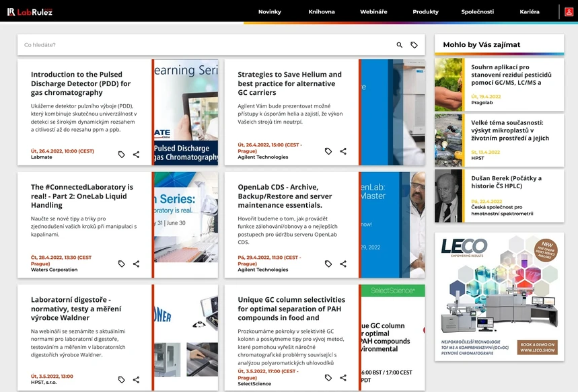Share the Unique GC column selectivities webinar
The width and height of the screenshot is (578, 392).
click(x=342, y=378)
